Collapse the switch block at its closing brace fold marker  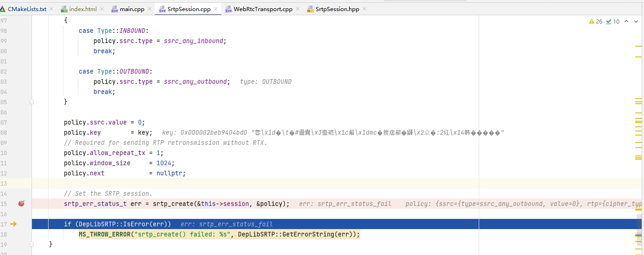pos(32,101)
